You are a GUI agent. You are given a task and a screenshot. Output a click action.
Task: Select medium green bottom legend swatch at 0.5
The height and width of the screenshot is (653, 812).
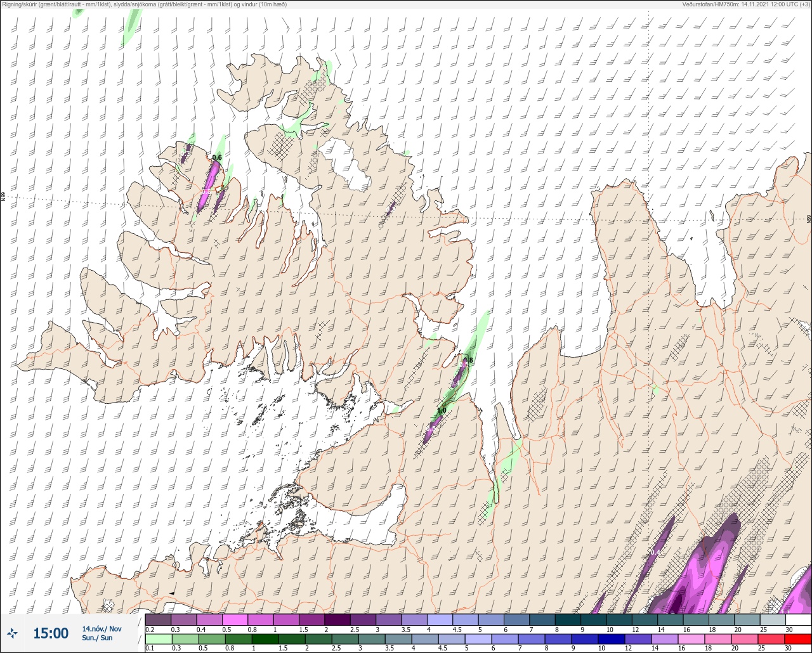(213, 639)
